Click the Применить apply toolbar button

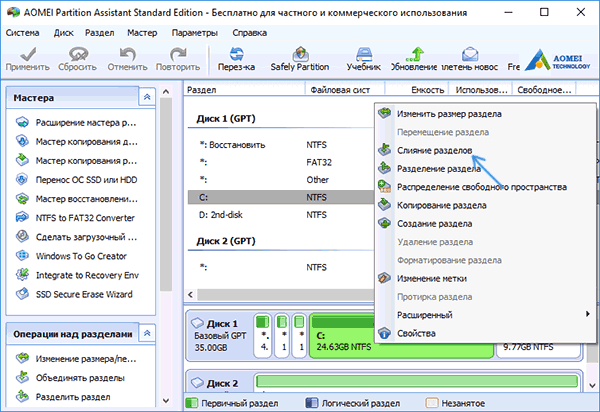[28, 59]
